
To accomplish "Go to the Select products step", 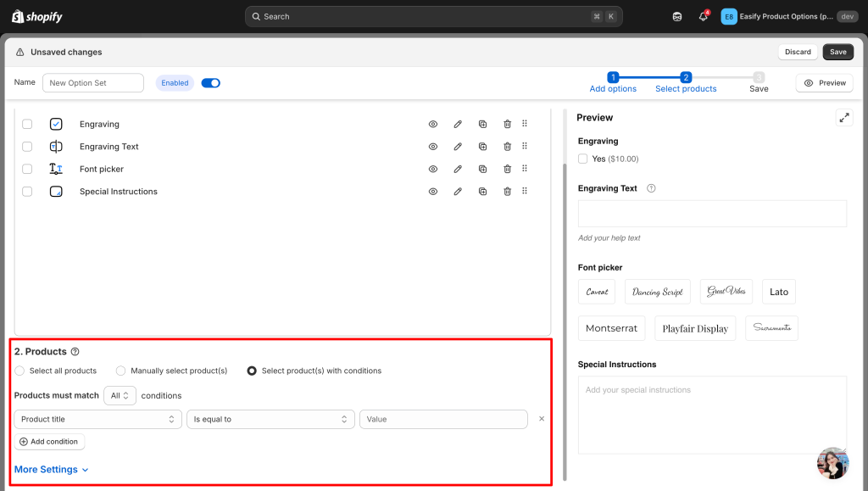I will [x=686, y=82].
